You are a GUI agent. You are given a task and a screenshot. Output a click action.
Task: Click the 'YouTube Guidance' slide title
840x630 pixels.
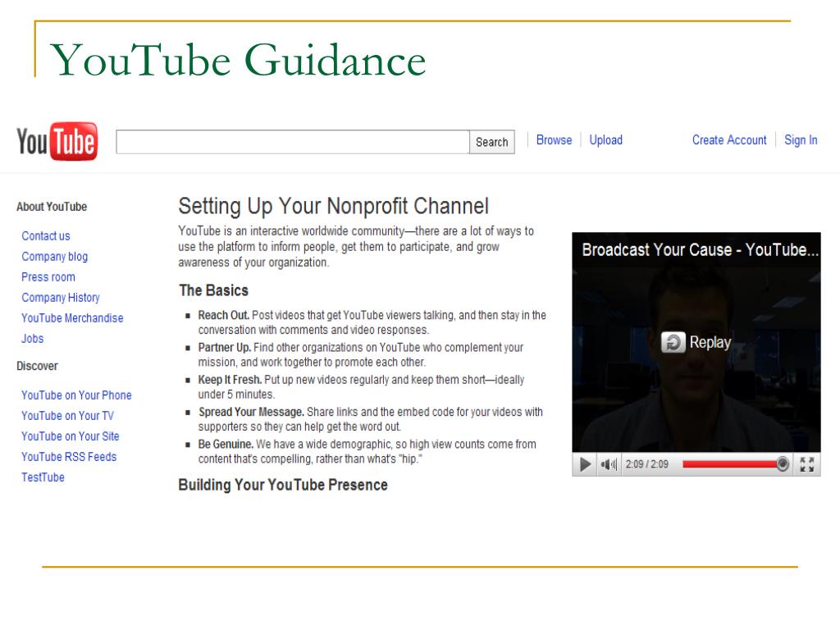pyautogui.click(x=238, y=60)
